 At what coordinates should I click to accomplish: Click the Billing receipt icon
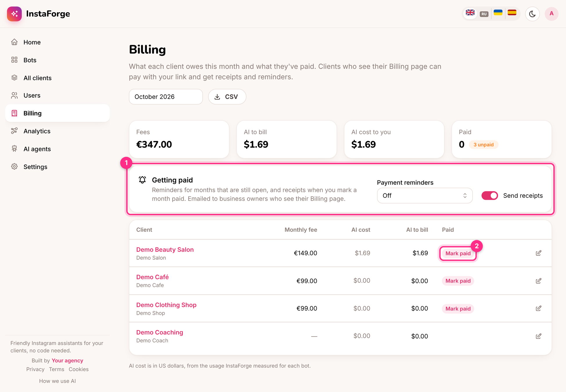pyautogui.click(x=14, y=113)
